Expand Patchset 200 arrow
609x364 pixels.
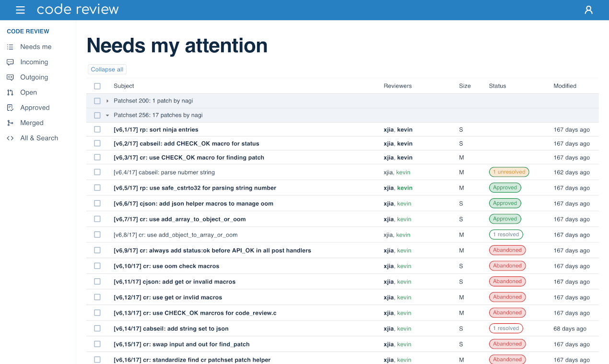click(107, 101)
